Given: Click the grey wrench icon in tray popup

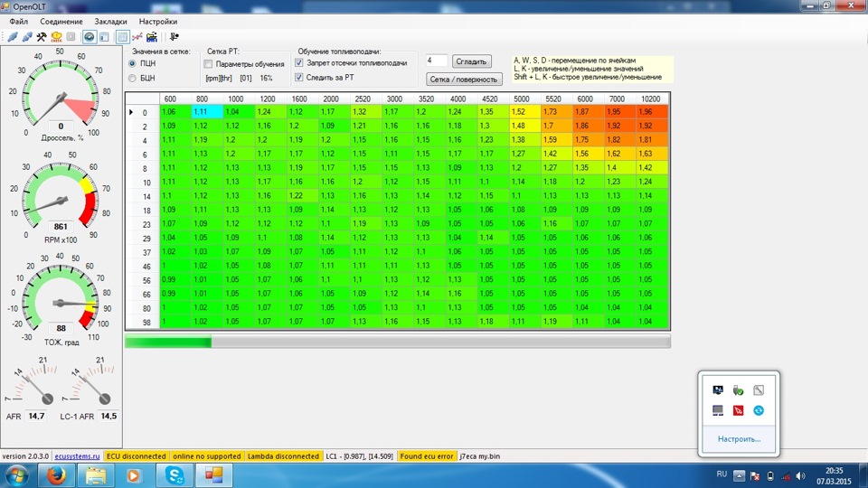Looking at the screenshot, I should point(759,390).
